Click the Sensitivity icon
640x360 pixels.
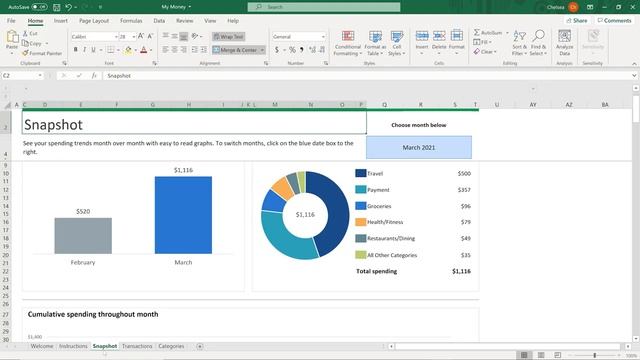point(593,36)
